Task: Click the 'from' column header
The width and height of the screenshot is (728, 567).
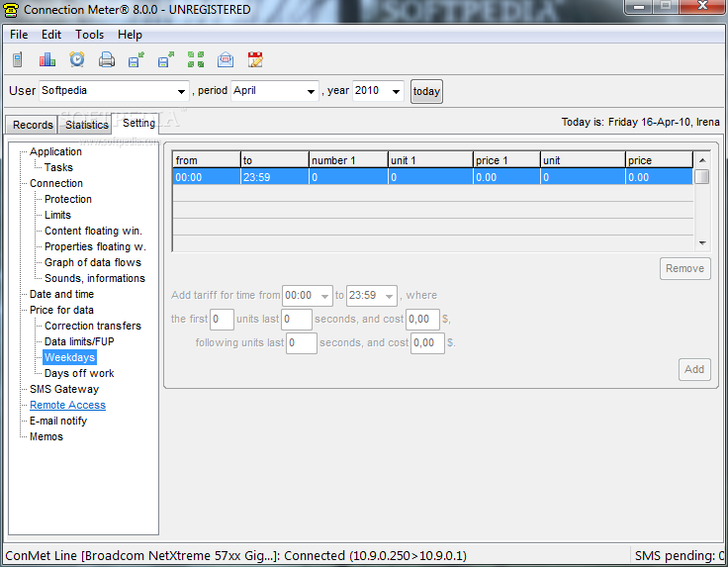Action: pos(207,160)
